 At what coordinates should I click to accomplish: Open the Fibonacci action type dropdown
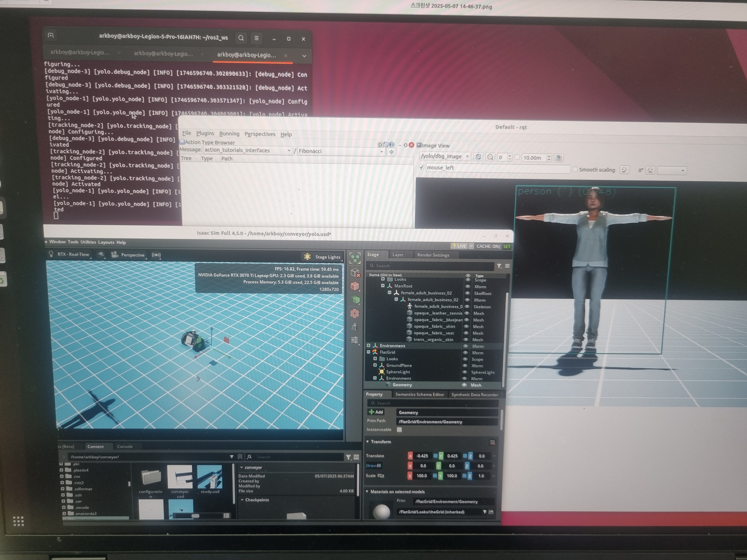341,151
